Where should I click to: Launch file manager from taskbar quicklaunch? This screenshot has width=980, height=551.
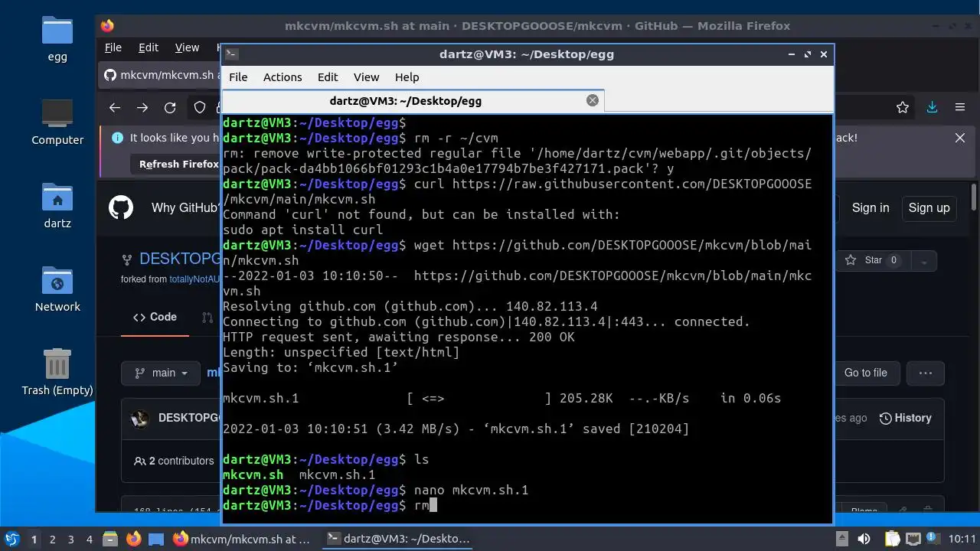109,539
